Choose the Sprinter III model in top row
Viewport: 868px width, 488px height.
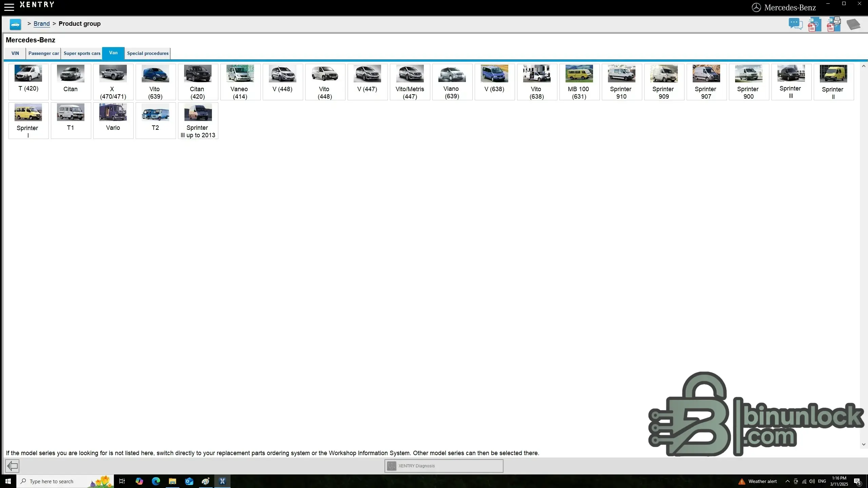coord(791,82)
